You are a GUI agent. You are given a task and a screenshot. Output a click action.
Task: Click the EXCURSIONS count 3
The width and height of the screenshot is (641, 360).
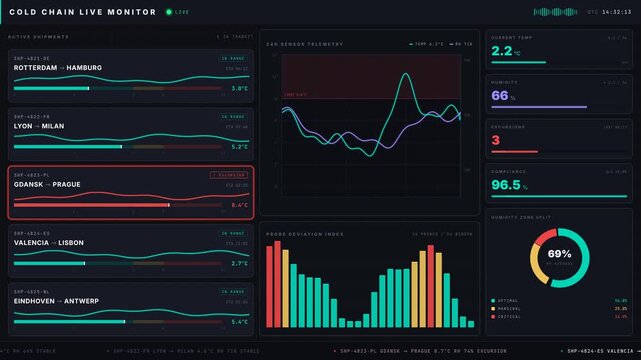tap(495, 140)
